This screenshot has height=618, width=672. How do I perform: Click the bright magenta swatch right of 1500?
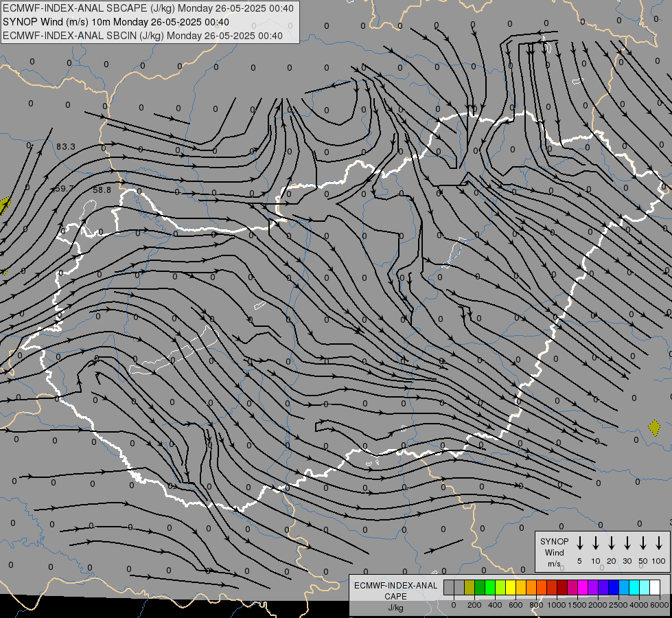point(583,587)
